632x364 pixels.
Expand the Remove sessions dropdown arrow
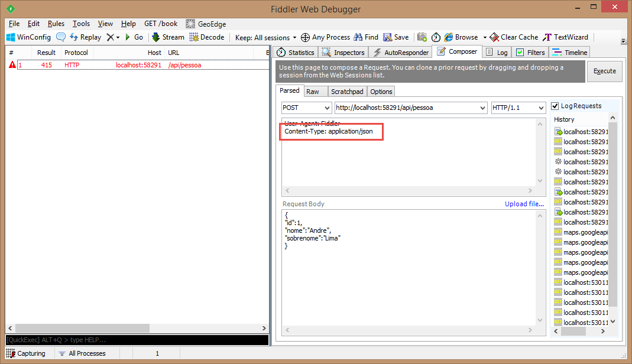coord(118,37)
